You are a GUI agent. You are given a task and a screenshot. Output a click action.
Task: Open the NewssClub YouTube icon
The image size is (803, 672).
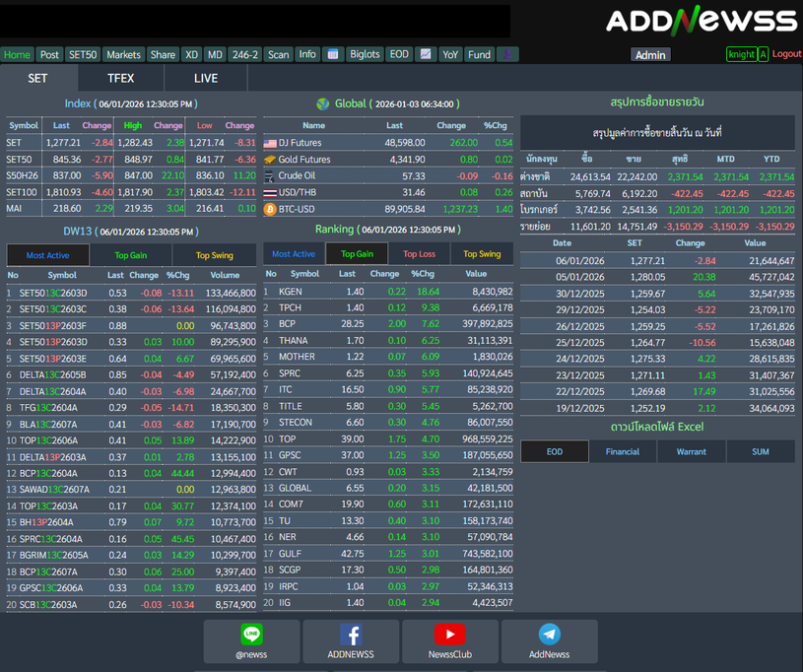(x=449, y=636)
